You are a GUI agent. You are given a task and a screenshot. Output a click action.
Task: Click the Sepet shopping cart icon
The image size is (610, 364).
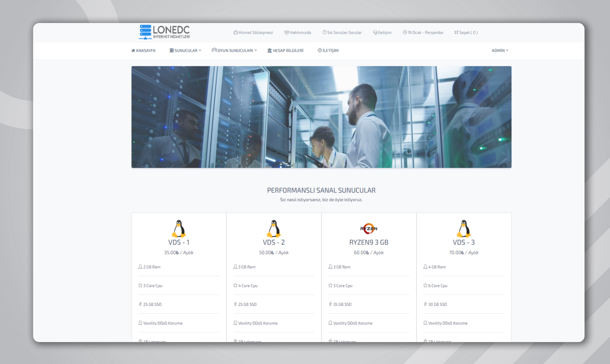pos(456,32)
